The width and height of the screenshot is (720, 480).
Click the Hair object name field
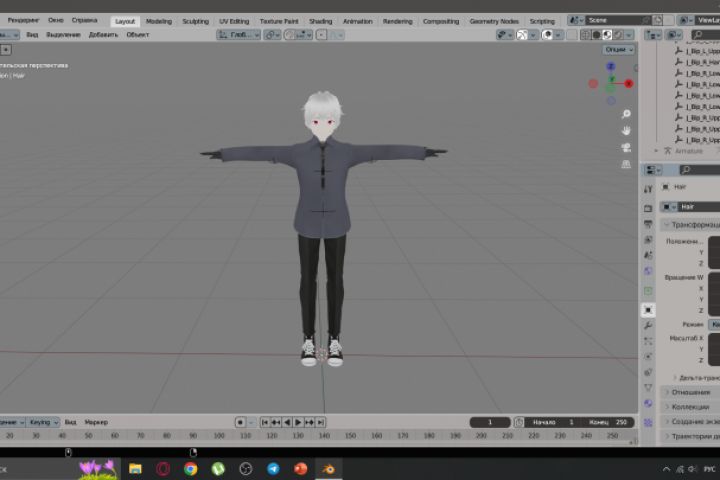click(699, 207)
